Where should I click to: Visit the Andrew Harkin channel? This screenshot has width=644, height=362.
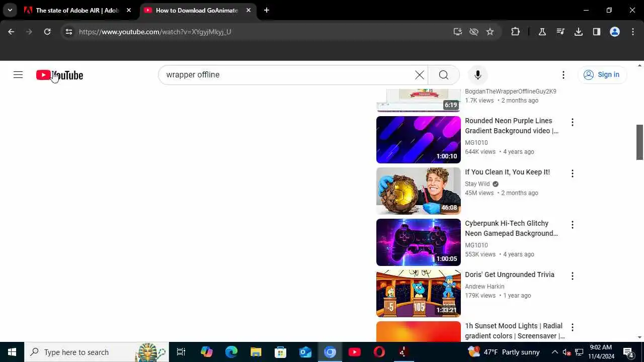(x=485, y=287)
